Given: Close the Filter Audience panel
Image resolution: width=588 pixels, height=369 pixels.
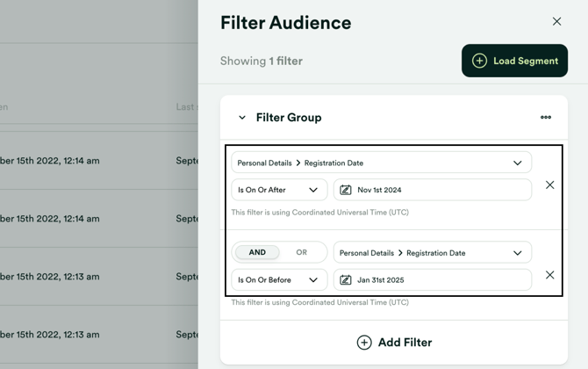Looking at the screenshot, I should [556, 21].
